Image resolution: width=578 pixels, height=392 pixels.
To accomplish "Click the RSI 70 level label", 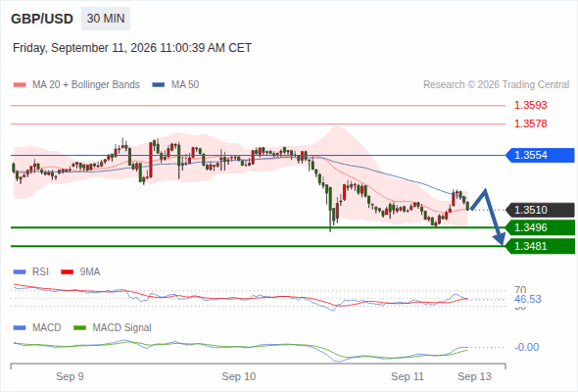I will (520, 290).
